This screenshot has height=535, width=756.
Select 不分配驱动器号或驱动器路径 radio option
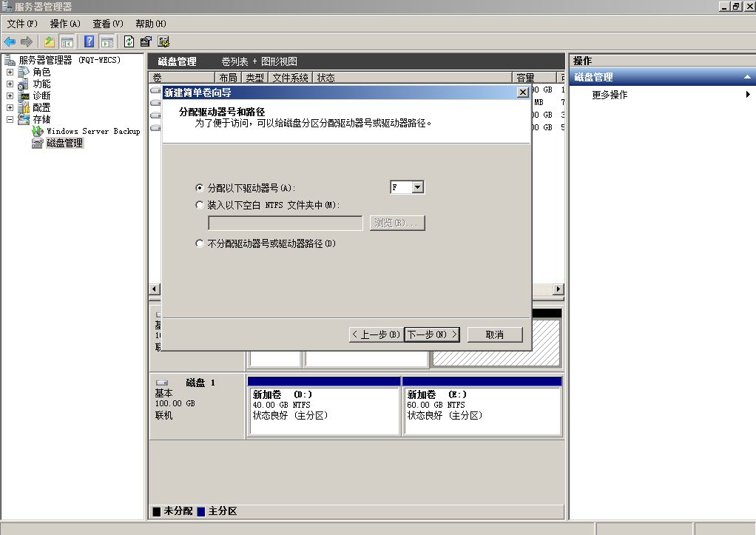(199, 243)
